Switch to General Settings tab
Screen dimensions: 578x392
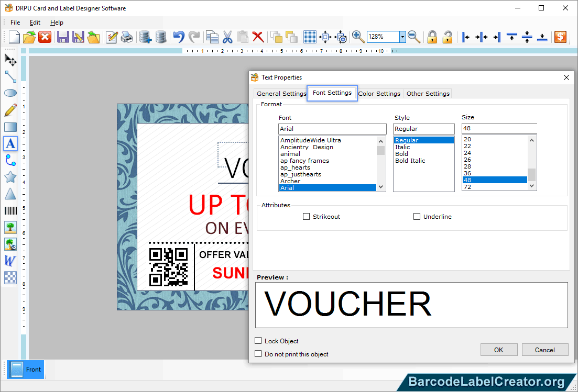click(x=281, y=94)
